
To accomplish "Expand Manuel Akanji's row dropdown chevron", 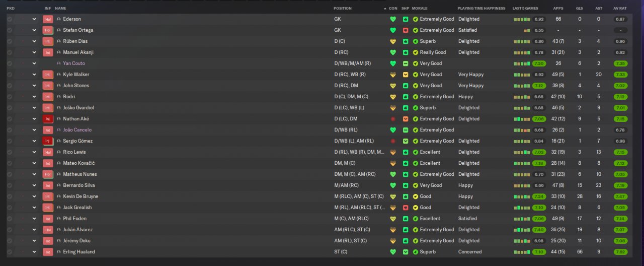I will (x=34, y=52).
